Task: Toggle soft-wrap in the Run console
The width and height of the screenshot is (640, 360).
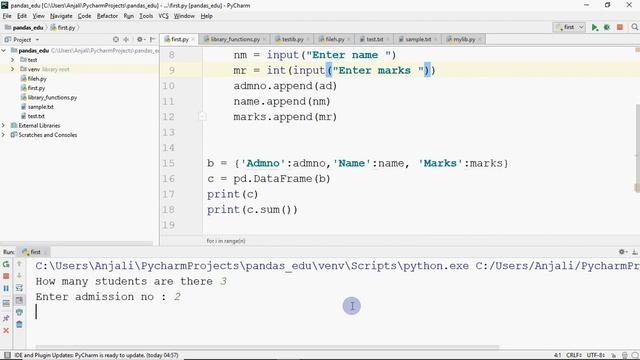Action: coord(19,288)
